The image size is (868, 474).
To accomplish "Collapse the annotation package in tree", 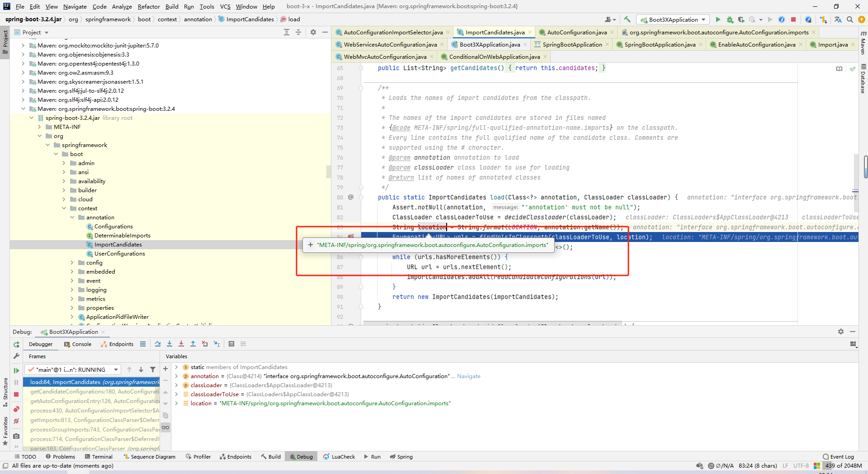I will tap(72, 218).
